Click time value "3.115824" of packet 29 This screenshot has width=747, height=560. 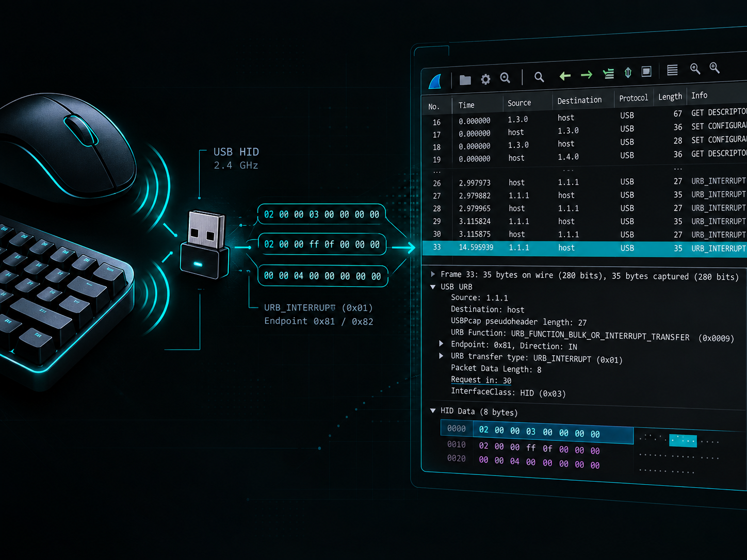(x=475, y=221)
